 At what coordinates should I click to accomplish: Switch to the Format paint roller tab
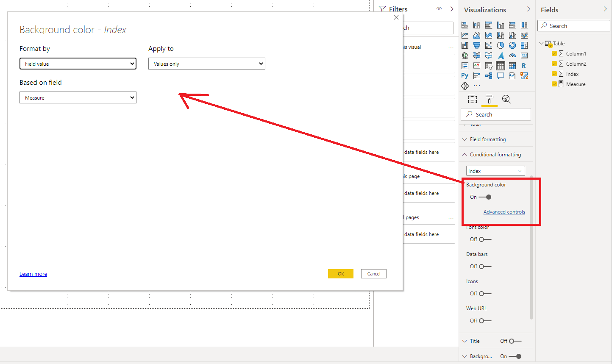coord(490,99)
